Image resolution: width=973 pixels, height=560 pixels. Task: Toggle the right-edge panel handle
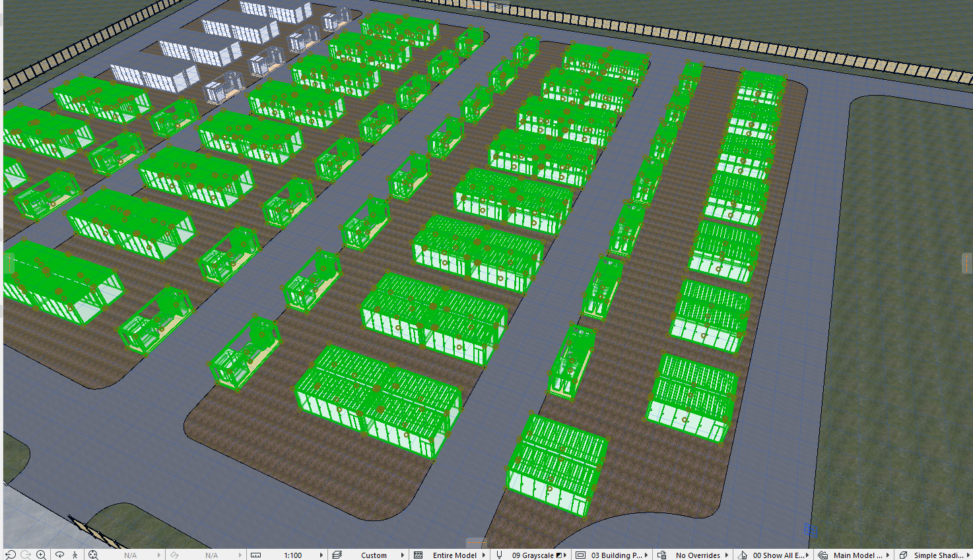click(967, 263)
